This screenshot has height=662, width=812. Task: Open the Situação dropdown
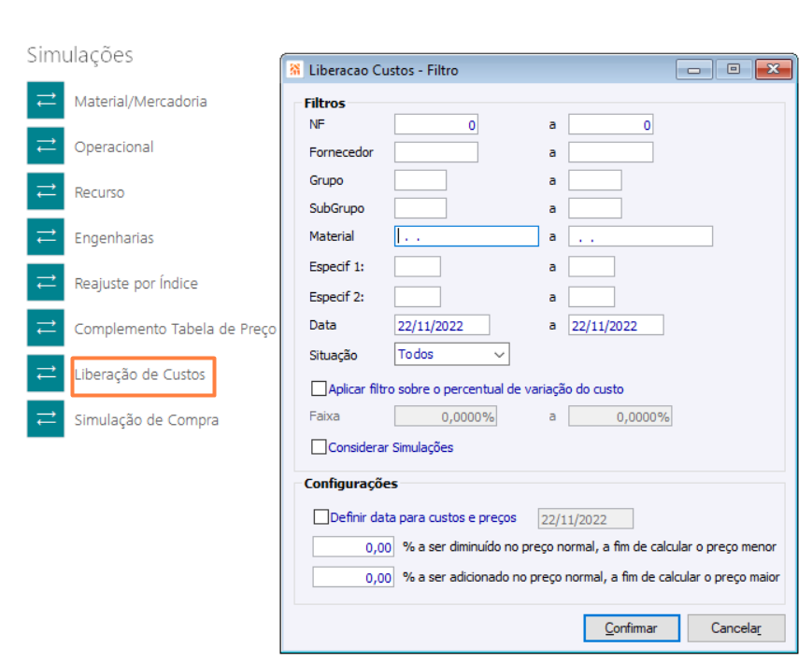pyautogui.click(x=451, y=355)
